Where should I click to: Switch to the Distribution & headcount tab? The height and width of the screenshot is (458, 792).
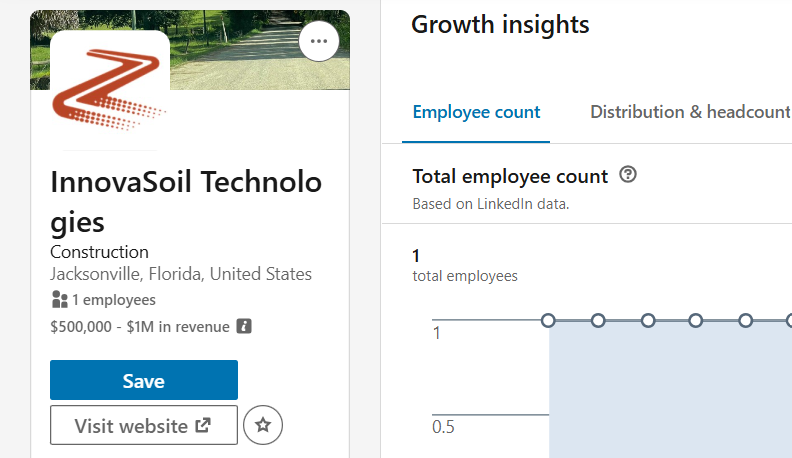click(x=690, y=112)
